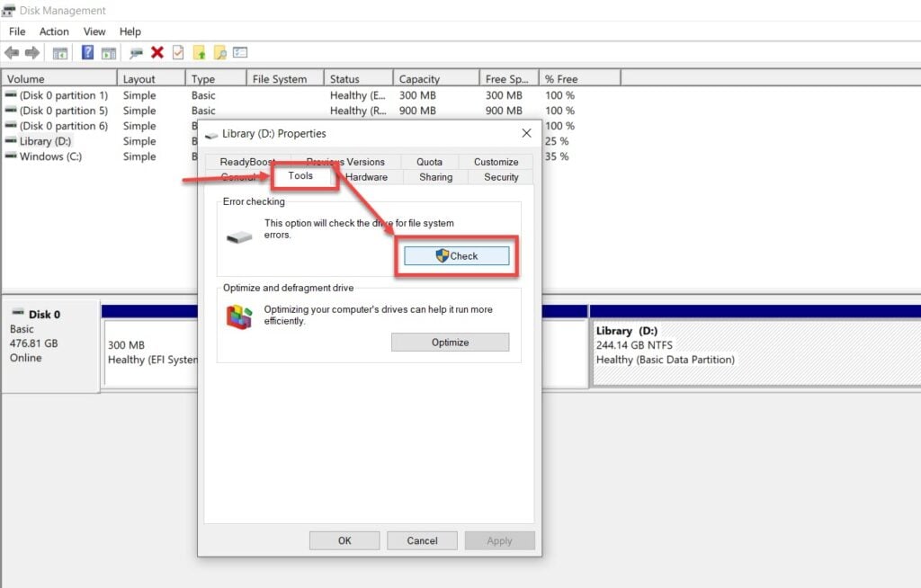This screenshot has height=588, width=921.
Task: Click the Forward arrow in the toolbar
Action: click(32, 53)
